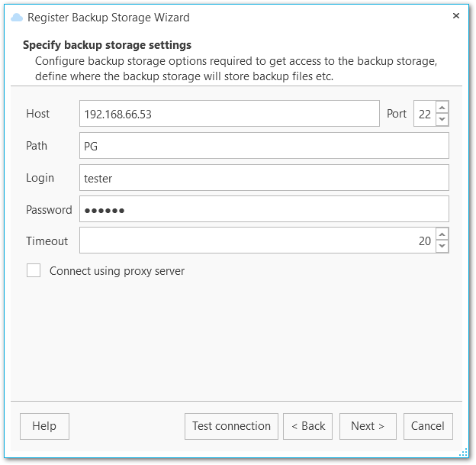Click the Login field containing tester

(263, 178)
